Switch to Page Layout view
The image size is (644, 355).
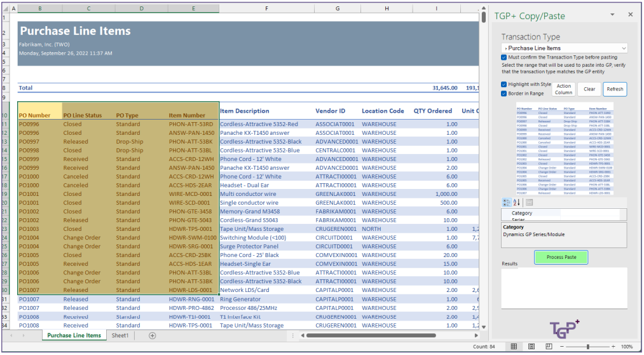(x=531, y=347)
